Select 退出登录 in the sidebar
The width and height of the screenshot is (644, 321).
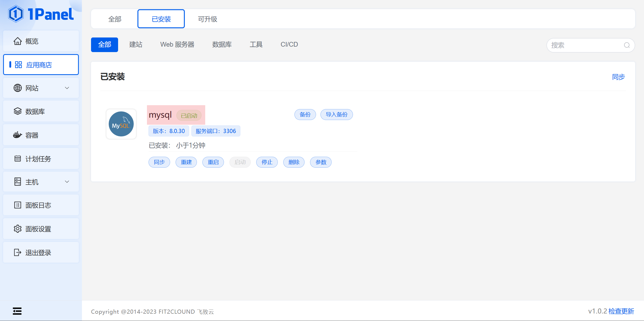pos(41,252)
